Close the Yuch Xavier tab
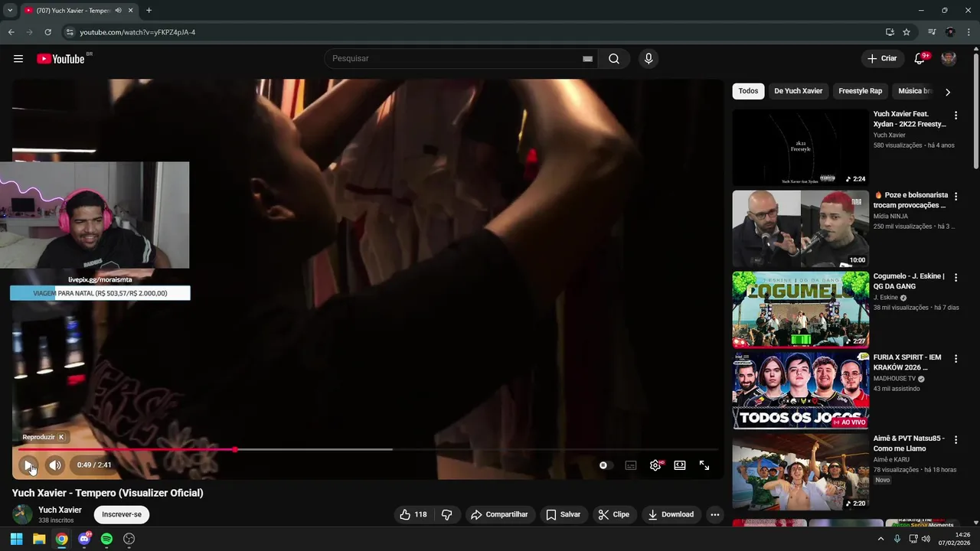 click(x=130, y=11)
